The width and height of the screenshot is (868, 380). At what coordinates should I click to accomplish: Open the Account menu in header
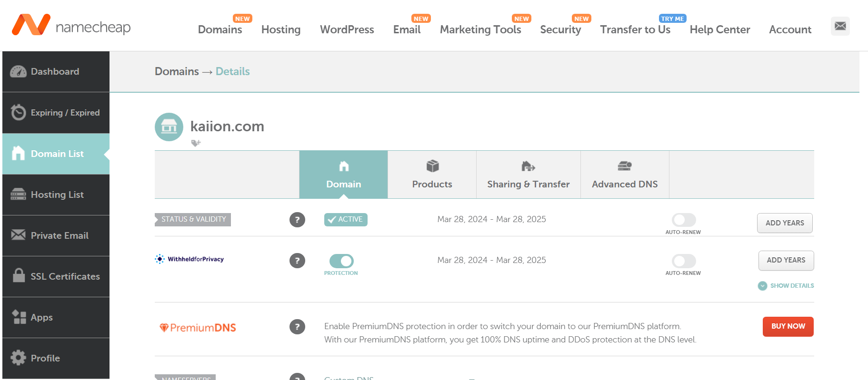[x=790, y=29]
